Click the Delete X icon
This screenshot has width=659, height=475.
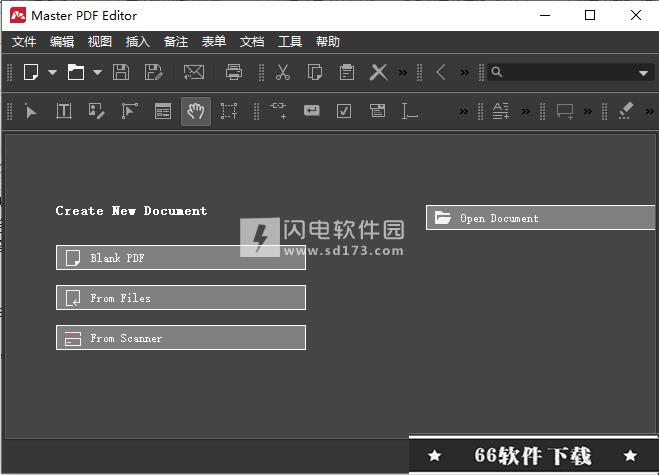[x=379, y=72]
